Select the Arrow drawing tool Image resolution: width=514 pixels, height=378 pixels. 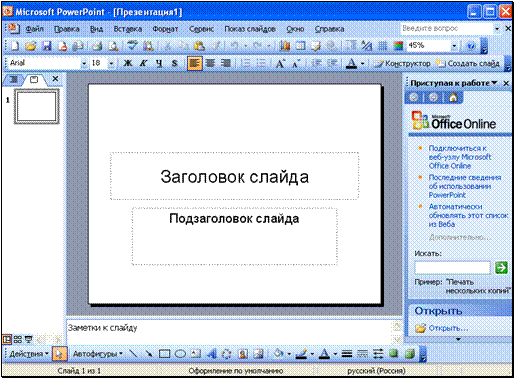(149, 354)
